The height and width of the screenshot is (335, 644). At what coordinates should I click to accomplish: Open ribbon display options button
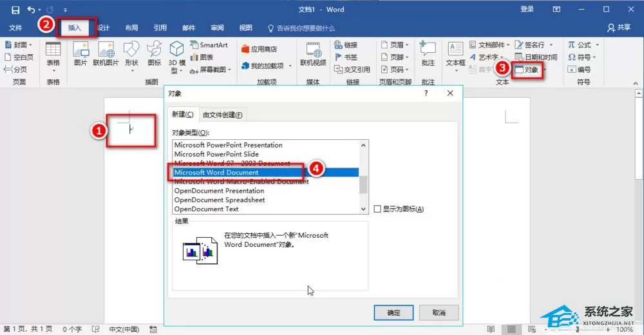(556, 10)
